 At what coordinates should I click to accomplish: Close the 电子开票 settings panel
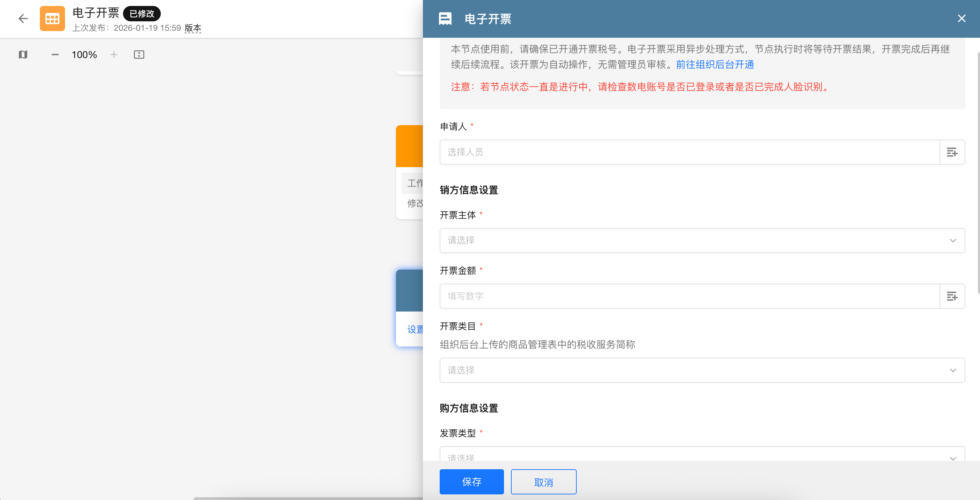click(x=961, y=18)
